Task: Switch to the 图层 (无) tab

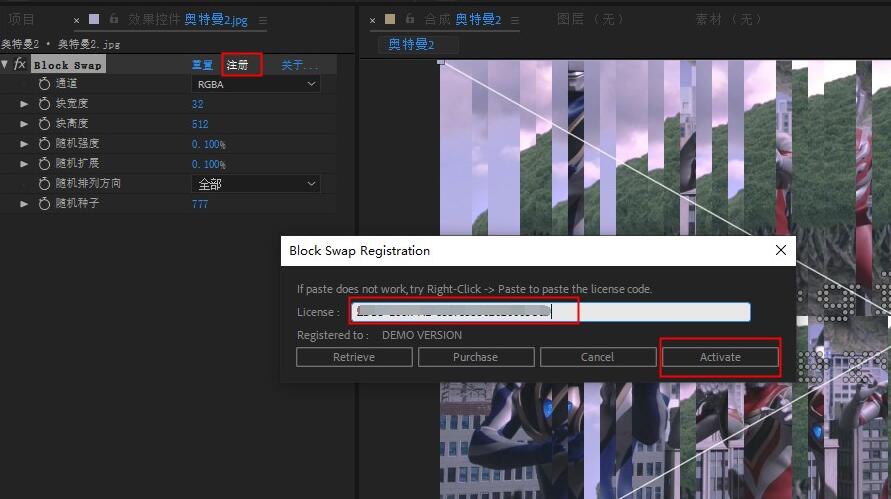Action: [590, 19]
